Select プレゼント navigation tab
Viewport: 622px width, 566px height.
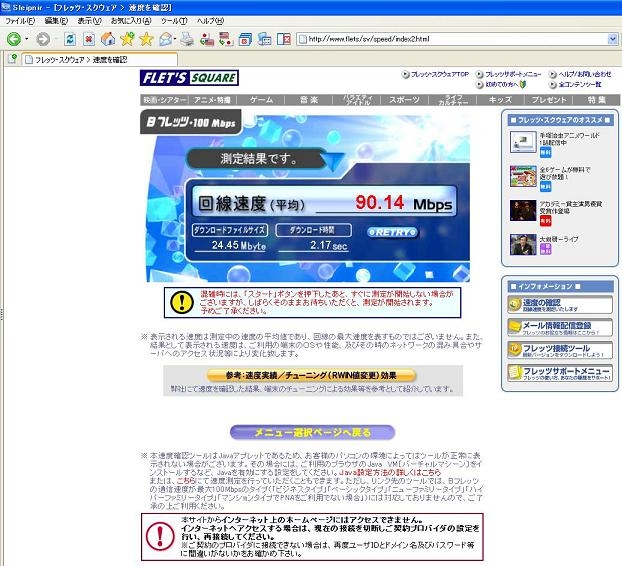coord(549,100)
